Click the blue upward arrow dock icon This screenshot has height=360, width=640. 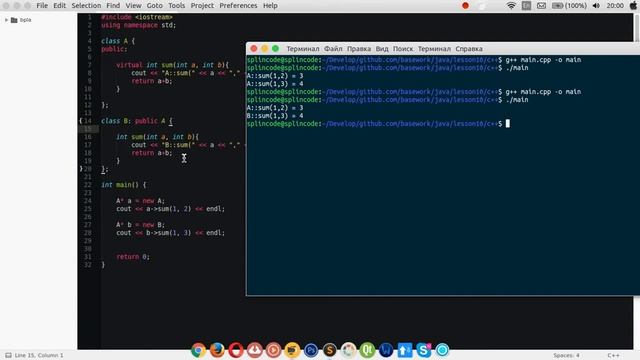[x=405, y=350]
